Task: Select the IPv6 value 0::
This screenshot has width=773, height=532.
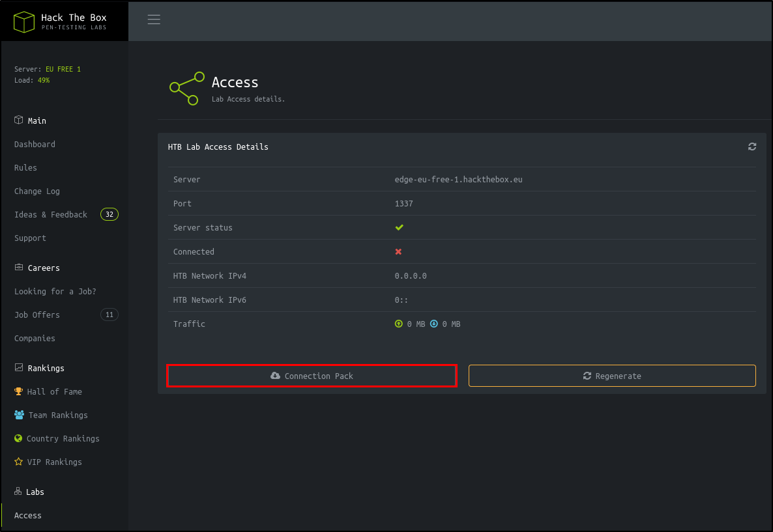Action: pos(401,300)
